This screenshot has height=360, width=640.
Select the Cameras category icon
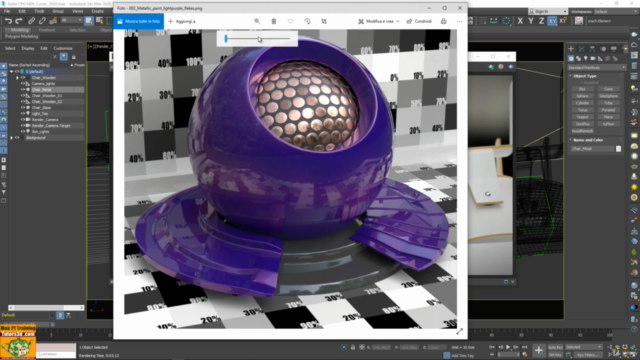click(593, 59)
